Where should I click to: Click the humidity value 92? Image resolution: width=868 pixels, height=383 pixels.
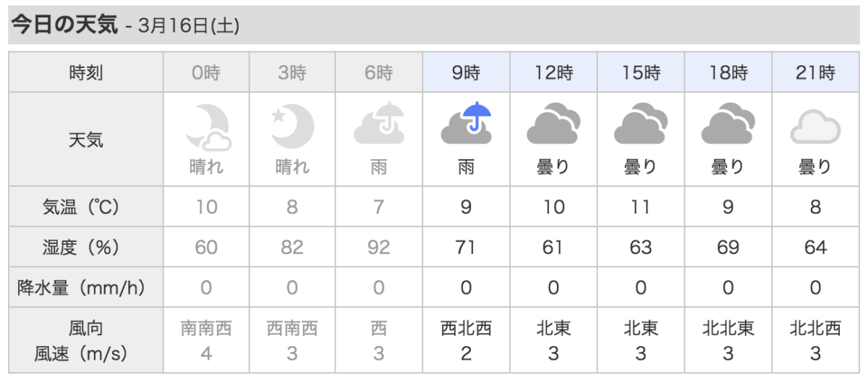click(379, 248)
